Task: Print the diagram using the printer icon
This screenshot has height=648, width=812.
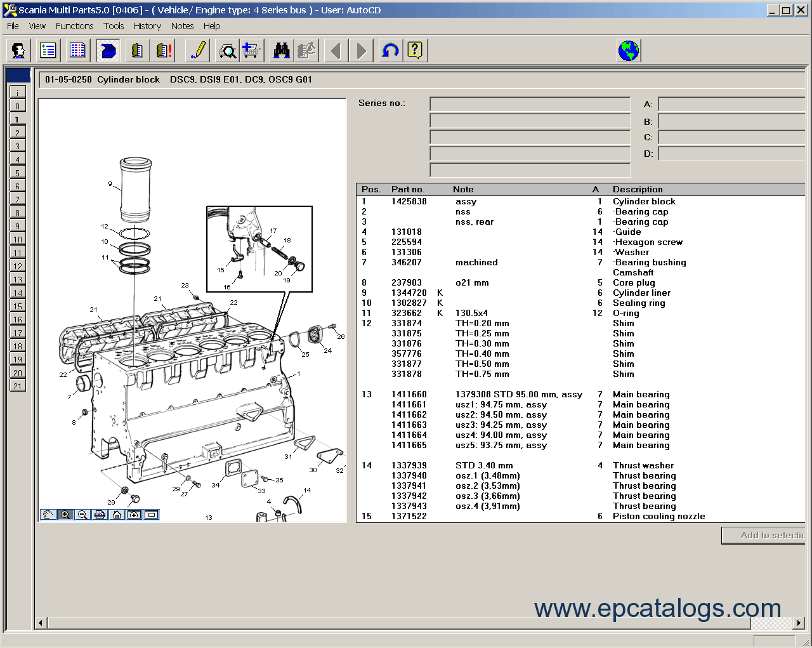Action: (100, 515)
